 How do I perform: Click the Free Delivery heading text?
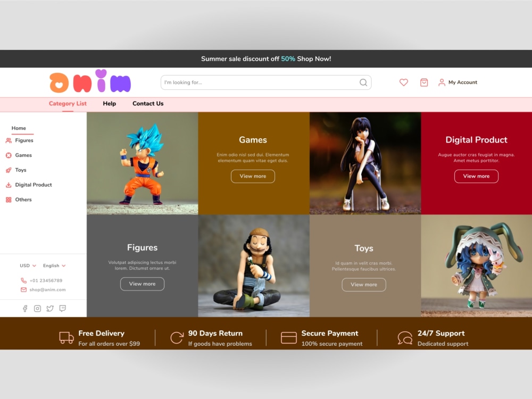pos(102,333)
